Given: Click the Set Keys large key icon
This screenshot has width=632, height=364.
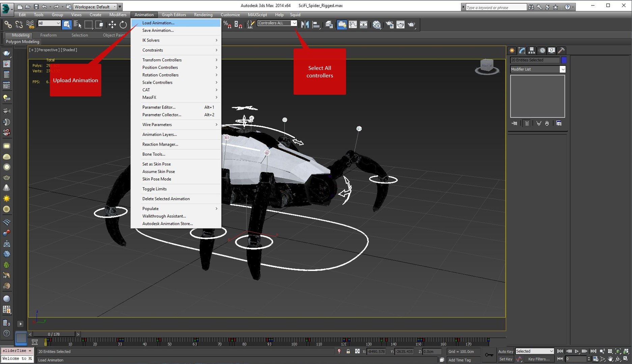Looking at the screenshot, I should coord(489,355).
